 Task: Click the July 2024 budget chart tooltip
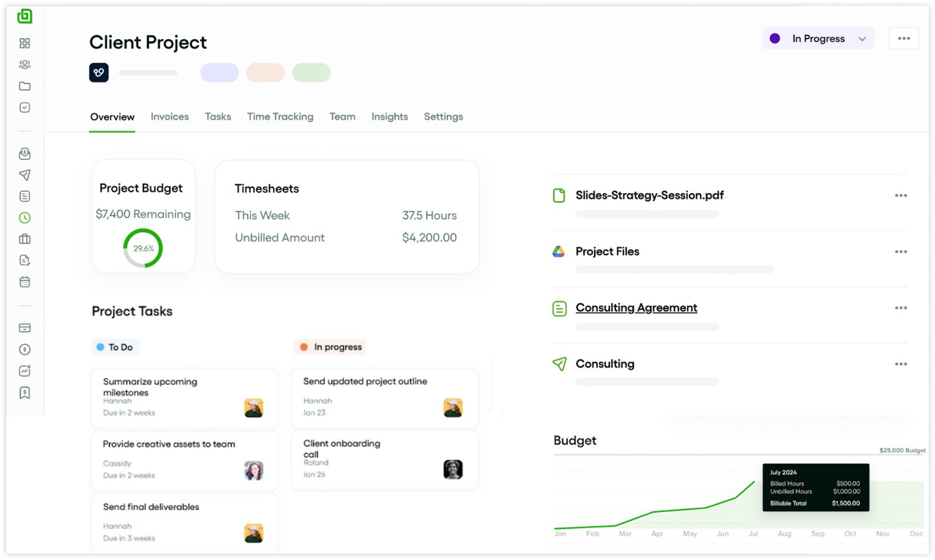(x=816, y=488)
